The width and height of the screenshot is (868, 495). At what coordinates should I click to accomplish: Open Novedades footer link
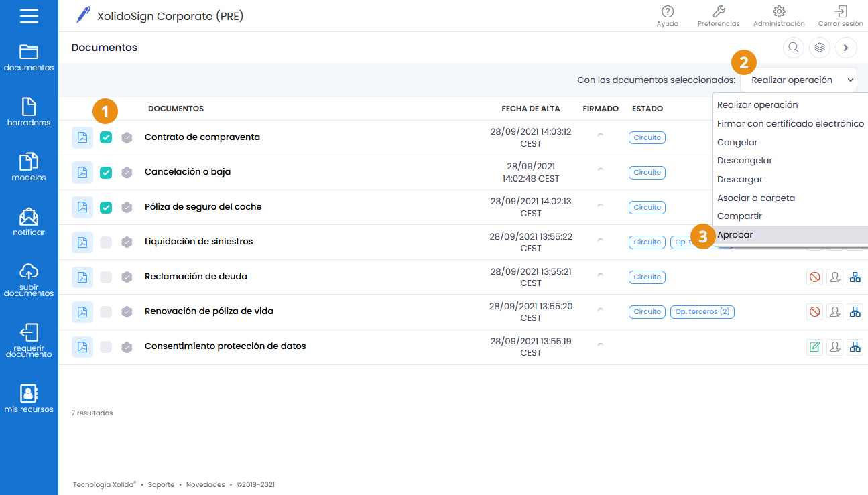(x=205, y=484)
